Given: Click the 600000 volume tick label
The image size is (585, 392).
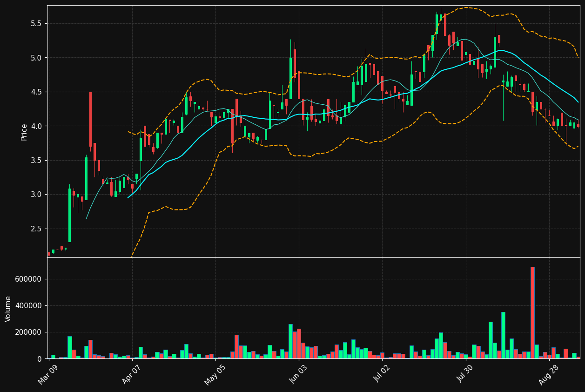Looking at the screenshot, I should pyautogui.click(x=29, y=279).
